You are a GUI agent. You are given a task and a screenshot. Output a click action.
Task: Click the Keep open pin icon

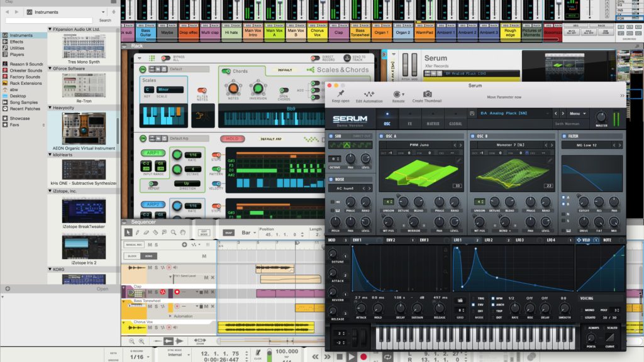[340, 94]
